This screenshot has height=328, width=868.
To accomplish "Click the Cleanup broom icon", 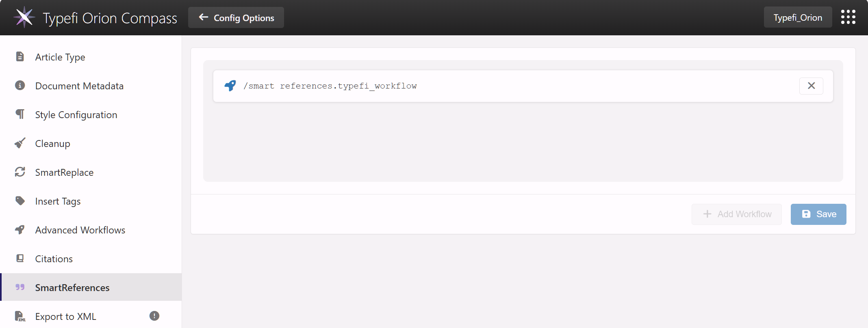I will click(20, 143).
